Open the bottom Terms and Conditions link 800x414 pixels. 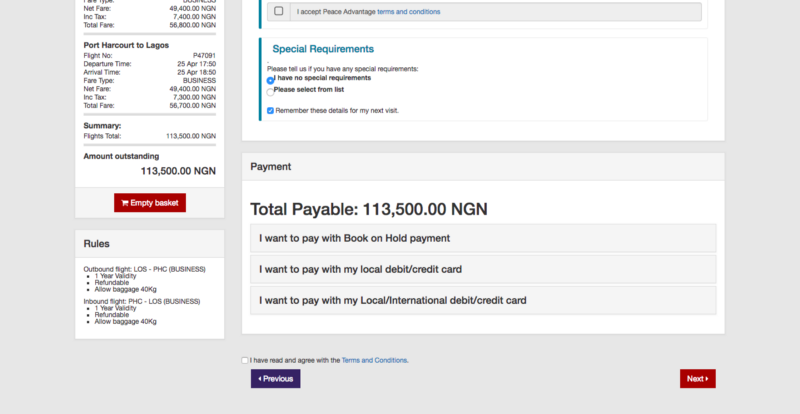(x=374, y=360)
